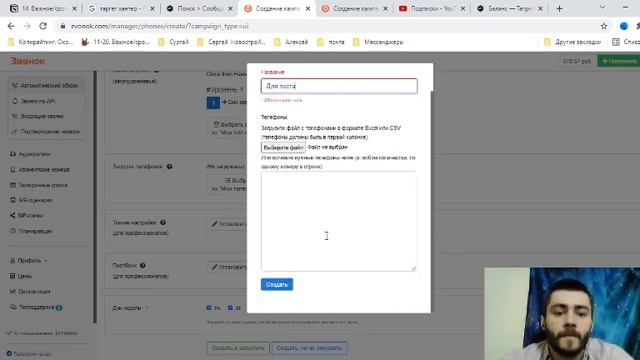640x360 pixels.
Task: Go back with the browser back arrow
Action: tap(11, 26)
